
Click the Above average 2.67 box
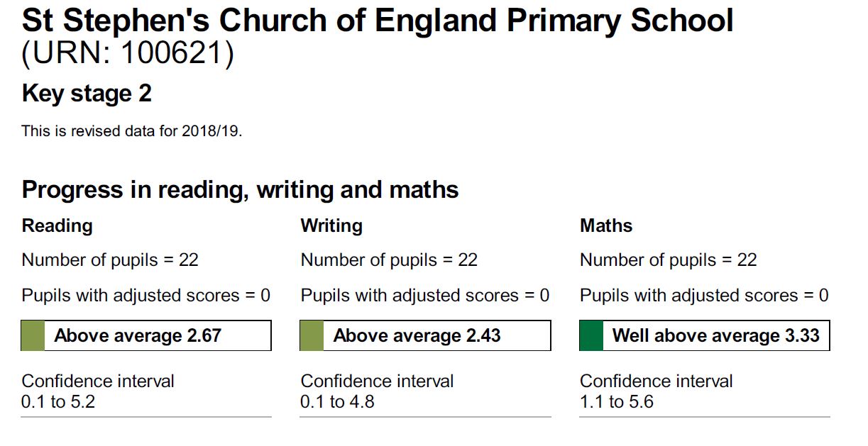(146, 335)
